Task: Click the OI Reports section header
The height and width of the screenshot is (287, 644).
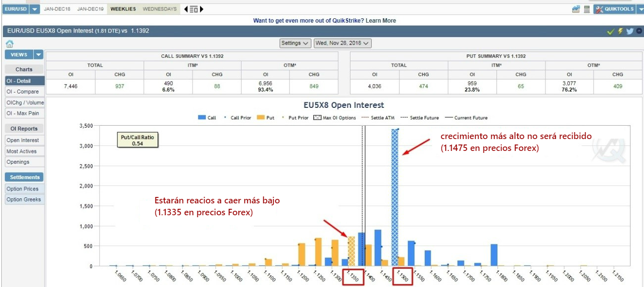Action: point(24,129)
